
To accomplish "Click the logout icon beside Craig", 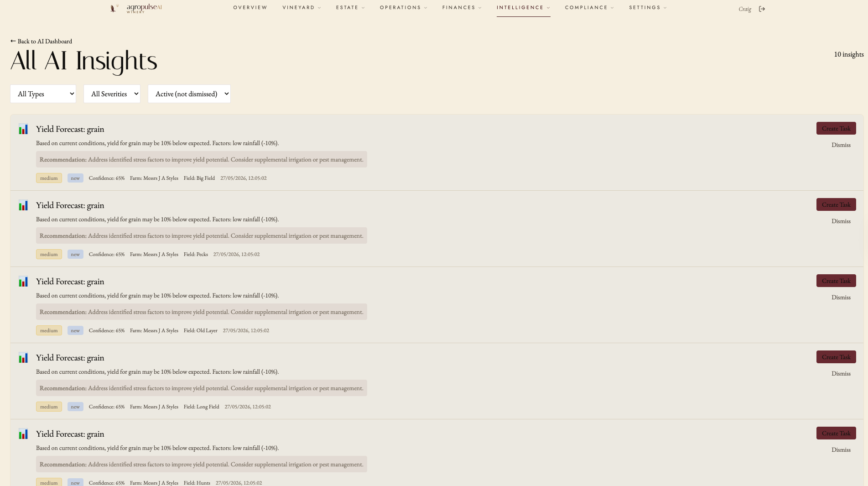I will tap(762, 9).
